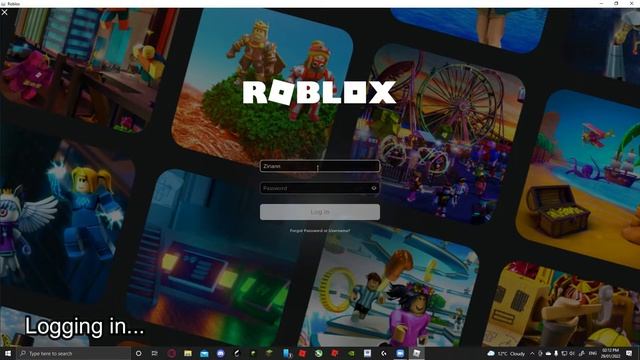Viewport: 640px width, 360px height.
Task: Open the OneDrive cloud tray icon
Action: [x=548, y=353]
